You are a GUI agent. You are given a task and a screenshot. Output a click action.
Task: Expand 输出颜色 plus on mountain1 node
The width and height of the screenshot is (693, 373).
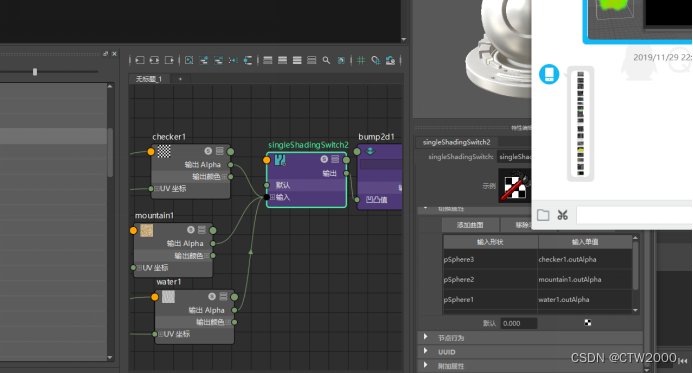coord(207,255)
